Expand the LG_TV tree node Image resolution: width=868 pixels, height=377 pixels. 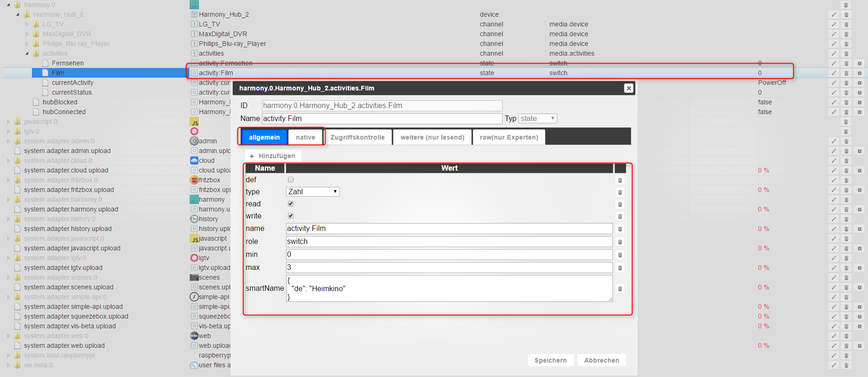click(27, 24)
